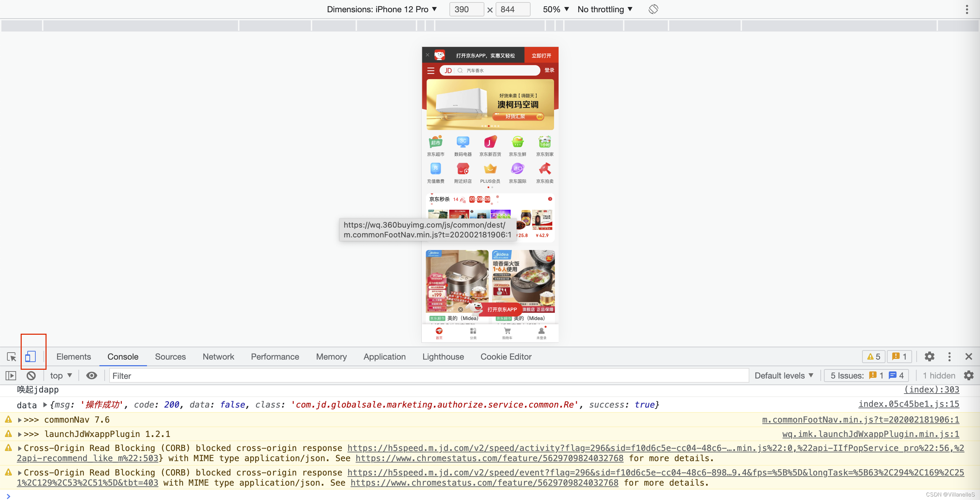Open the DevTools customize three-dot menu
Viewport: 980px width, 500px height.
pos(949,356)
